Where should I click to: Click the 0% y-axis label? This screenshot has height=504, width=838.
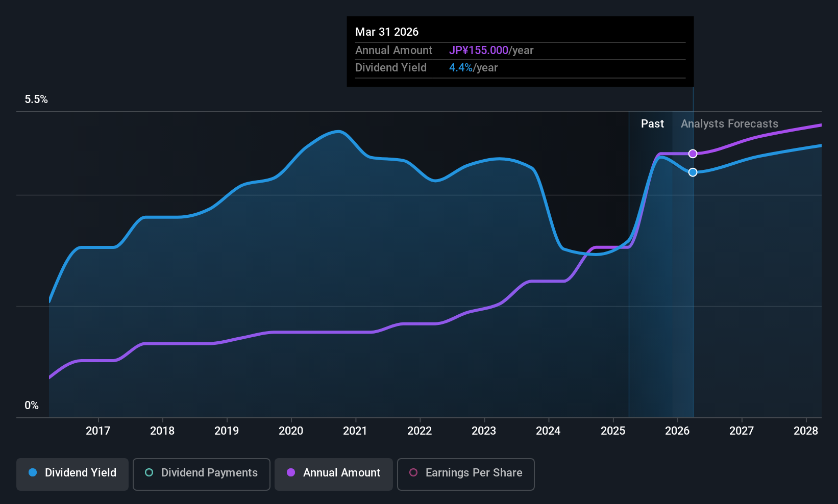click(x=32, y=406)
